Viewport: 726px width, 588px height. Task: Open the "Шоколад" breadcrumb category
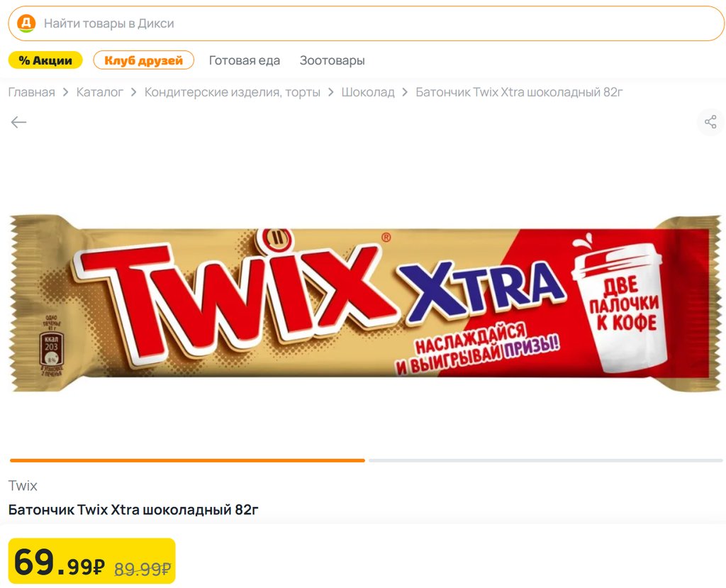coord(368,92)
